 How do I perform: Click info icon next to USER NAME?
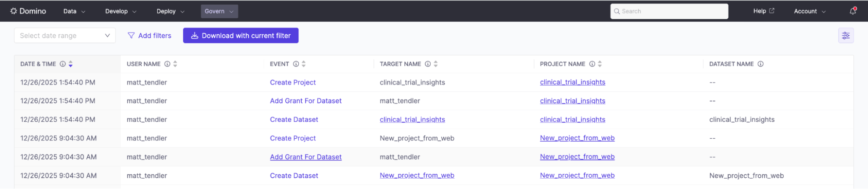(x=167, y=64)
